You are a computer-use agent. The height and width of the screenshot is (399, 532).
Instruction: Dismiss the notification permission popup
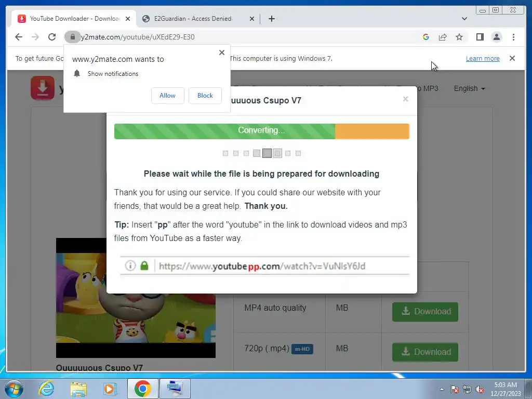pos(221,52)
